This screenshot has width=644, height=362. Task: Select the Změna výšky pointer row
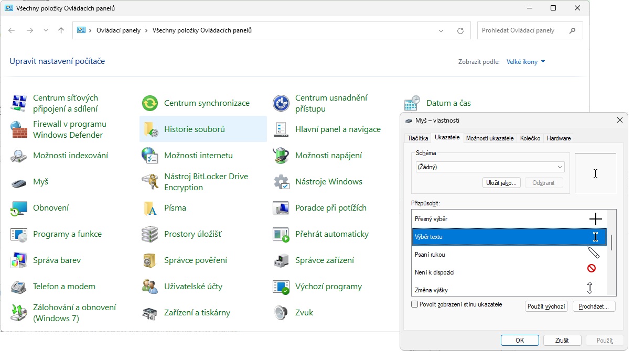tap(509, 290)
